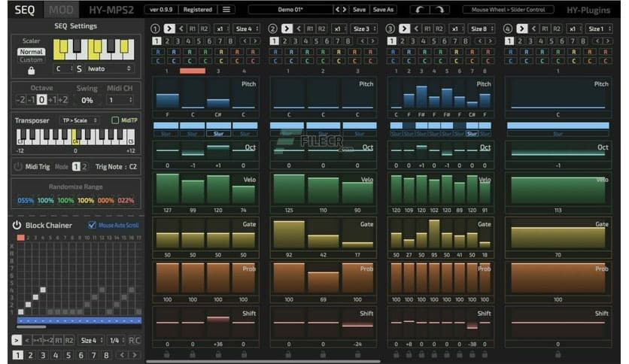Open the TP > Scale dropdown

point(78,120)
